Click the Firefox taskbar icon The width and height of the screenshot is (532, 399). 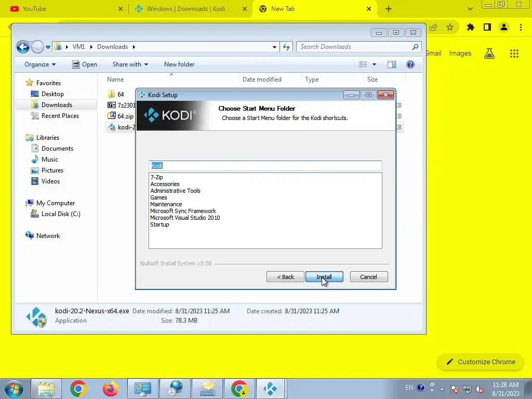(110, 389)
